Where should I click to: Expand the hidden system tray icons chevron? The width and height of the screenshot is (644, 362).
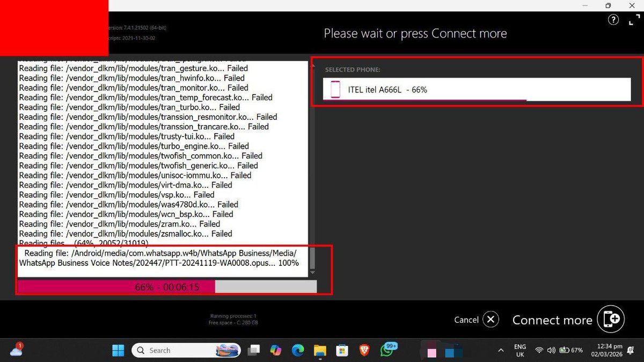click(x=501, y=350)
